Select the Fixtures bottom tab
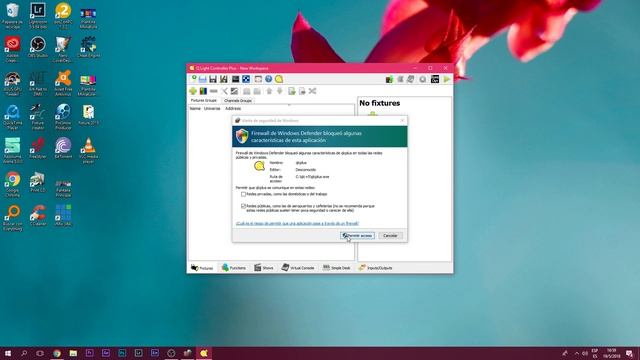 click(x=202, y=268)
